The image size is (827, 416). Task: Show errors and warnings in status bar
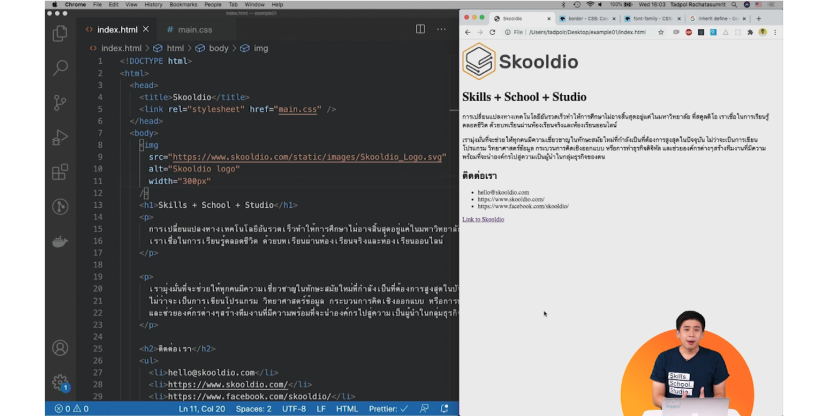click(x=72, y=409)
